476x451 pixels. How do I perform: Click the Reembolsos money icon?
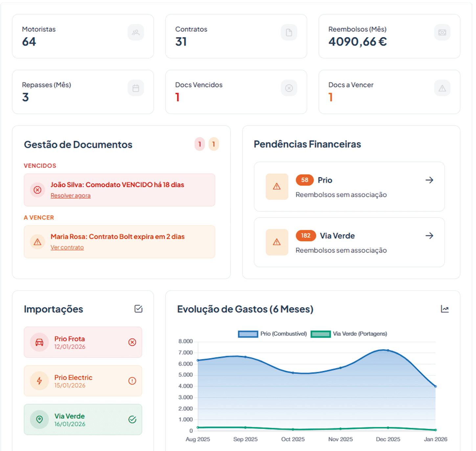[x=442, y=33]
